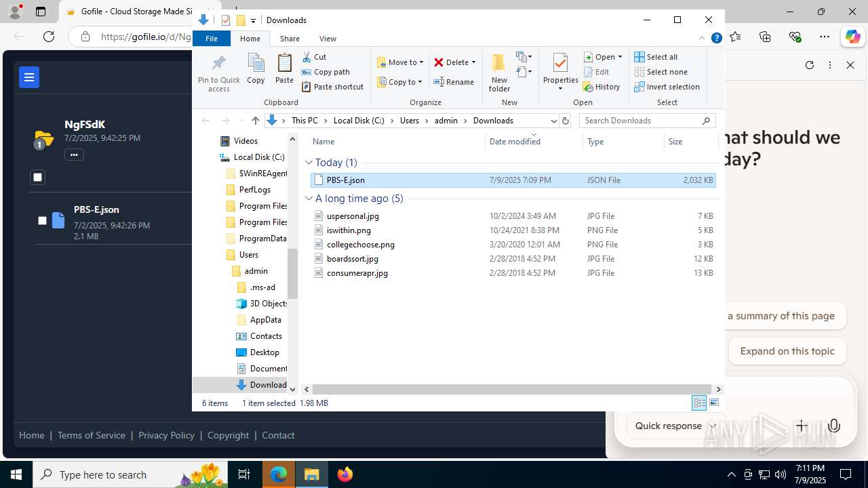Image resolution: width=868 pixels, height=488 pixels.
Task: Click the Copilot microphone button
Action: click(834, 426)
